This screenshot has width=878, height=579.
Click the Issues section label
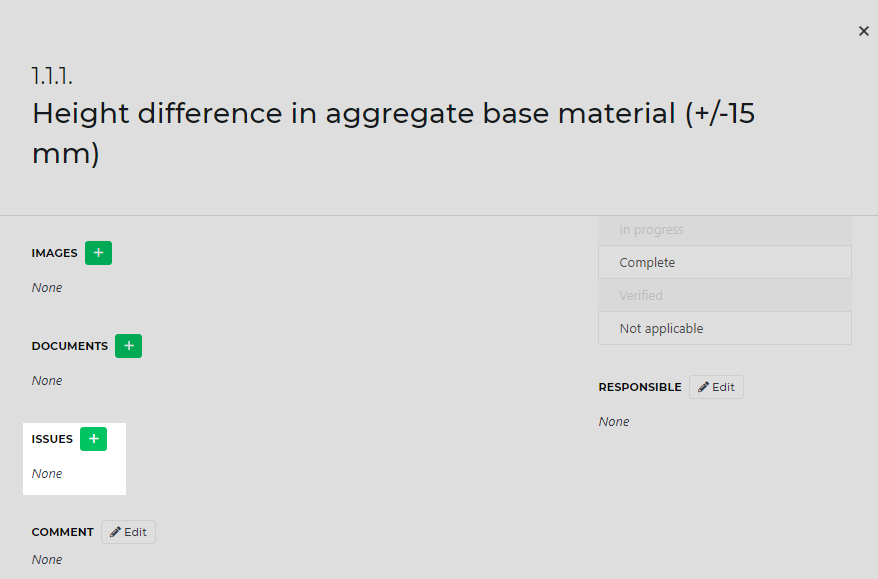(x=52, y=439)
